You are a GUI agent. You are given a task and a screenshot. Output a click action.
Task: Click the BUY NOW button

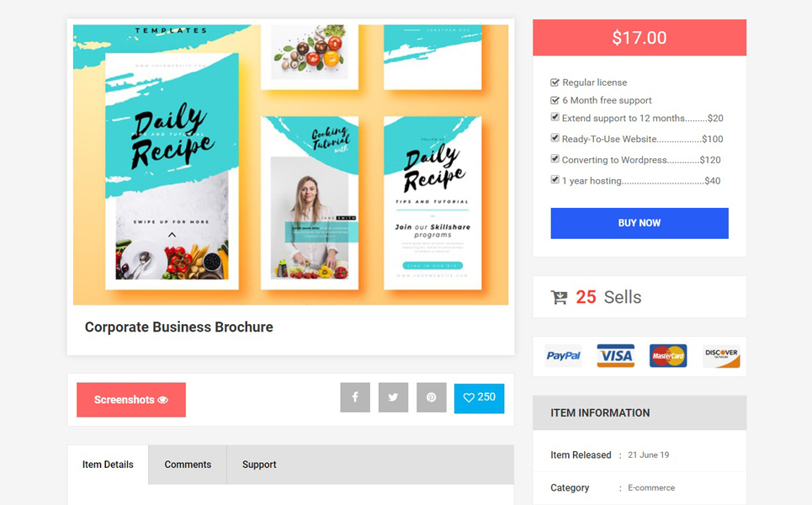coord(640,223)
